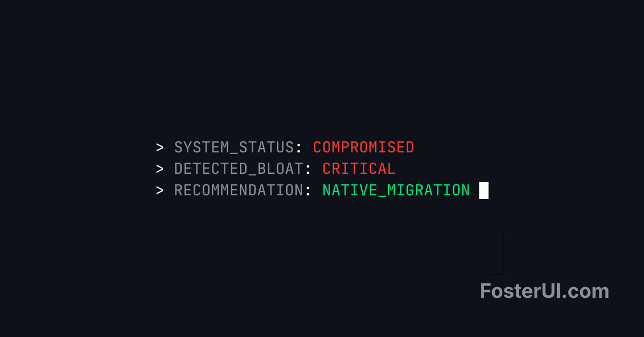The height and width of the screenshot is (337, 644).
Task: Click the faint rectangle outline above FosterUI.com
Action: 497,253
